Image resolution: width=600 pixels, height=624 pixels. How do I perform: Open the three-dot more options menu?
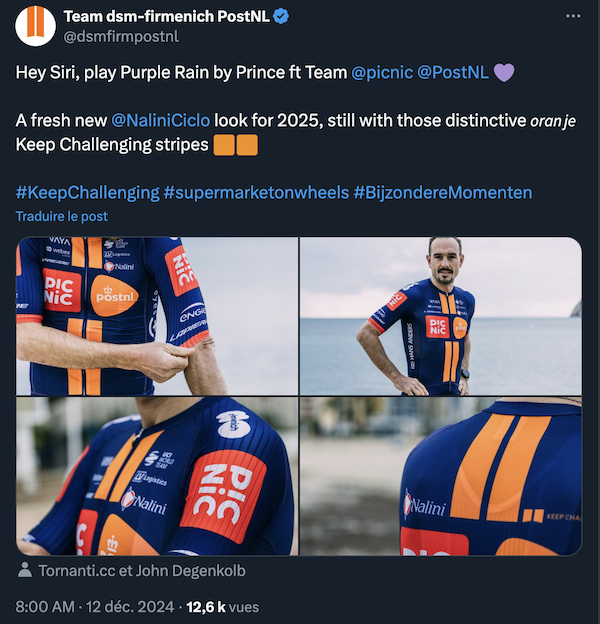pos(572,16)
